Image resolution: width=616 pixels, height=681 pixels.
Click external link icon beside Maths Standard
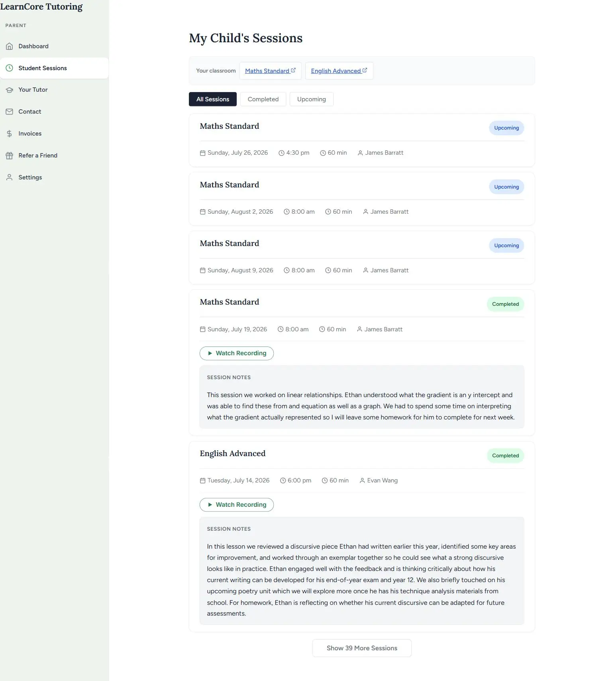coord(293,70)
